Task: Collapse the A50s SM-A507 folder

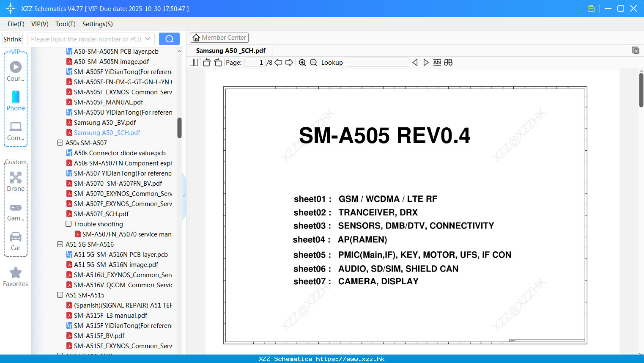Action: [x=60, y=143]
